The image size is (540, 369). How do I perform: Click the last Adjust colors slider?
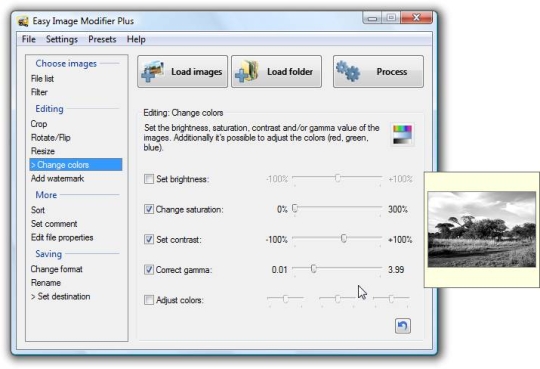(x=391, y=298)
